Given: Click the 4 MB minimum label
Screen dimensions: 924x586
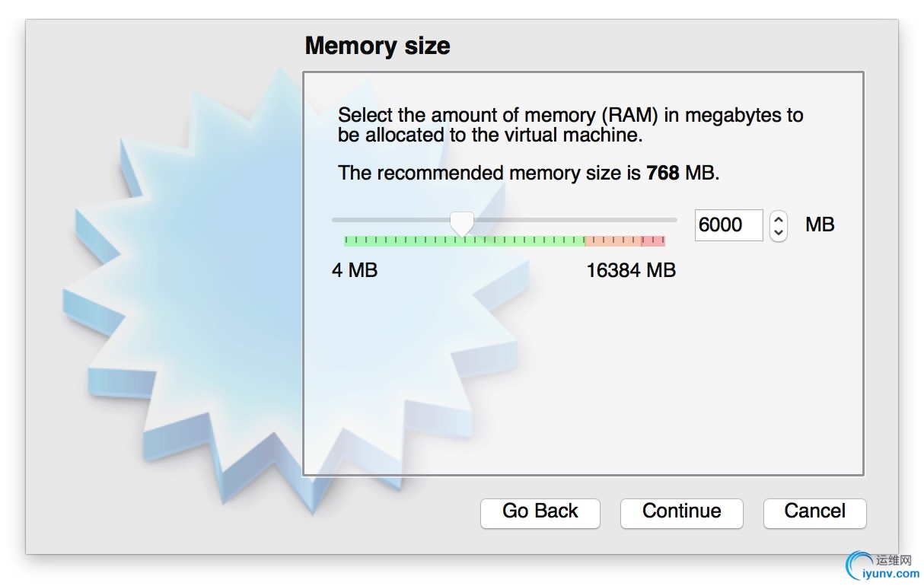Looking at the screenshot, I should pyautogui.click(x=355, y=270).
